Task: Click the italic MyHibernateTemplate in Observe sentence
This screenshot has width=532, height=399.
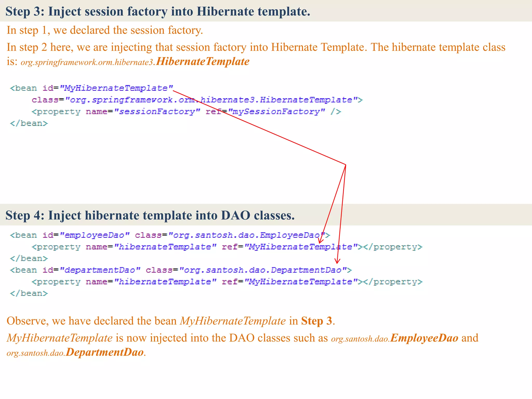Action: click(233, 321)
